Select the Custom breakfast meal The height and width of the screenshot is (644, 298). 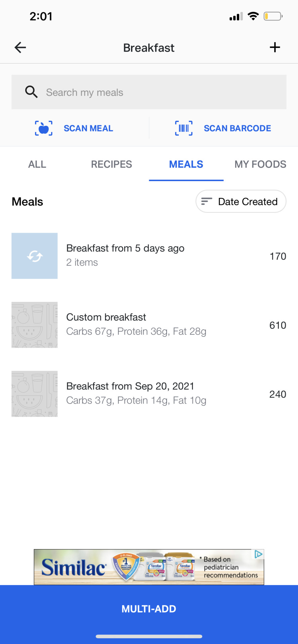point(136,324)
